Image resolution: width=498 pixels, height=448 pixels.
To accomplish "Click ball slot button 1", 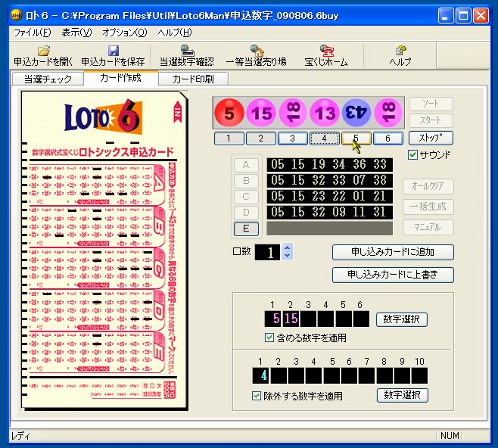I will click(229, 138).
